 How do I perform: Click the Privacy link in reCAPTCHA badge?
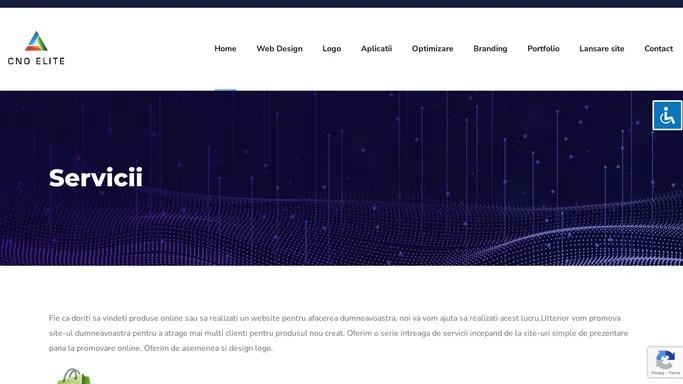[x=657, y=373]
